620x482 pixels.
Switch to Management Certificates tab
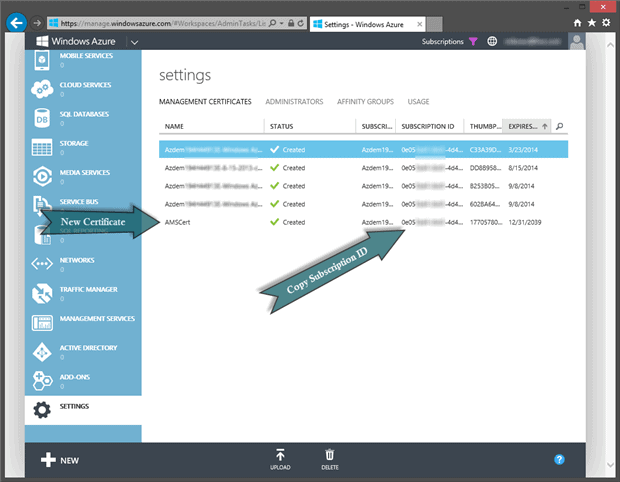point(205,102)
